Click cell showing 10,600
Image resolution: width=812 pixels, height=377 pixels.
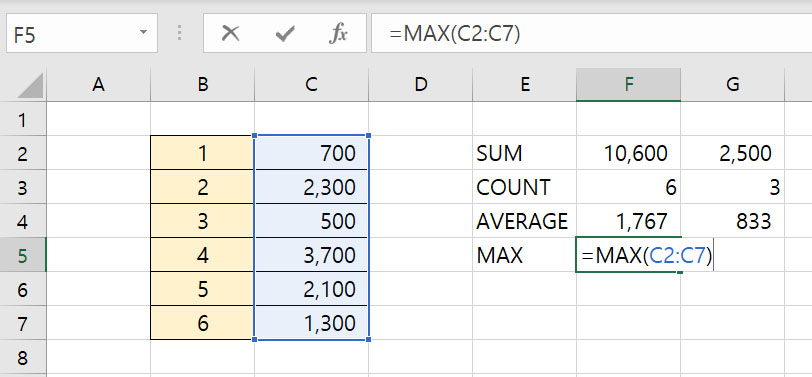pyautogui.click(x=629, y=153)
